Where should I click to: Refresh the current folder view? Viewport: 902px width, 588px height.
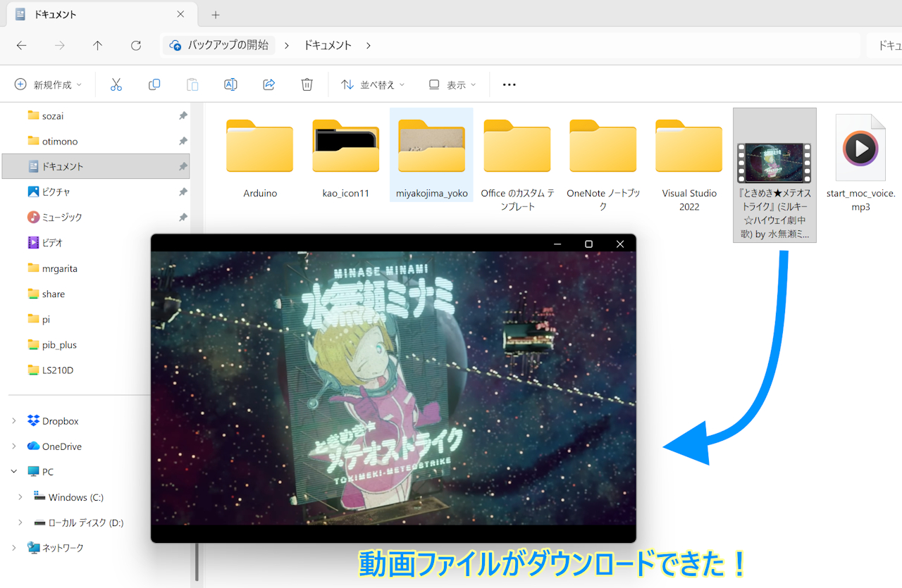tap(136, 45)
